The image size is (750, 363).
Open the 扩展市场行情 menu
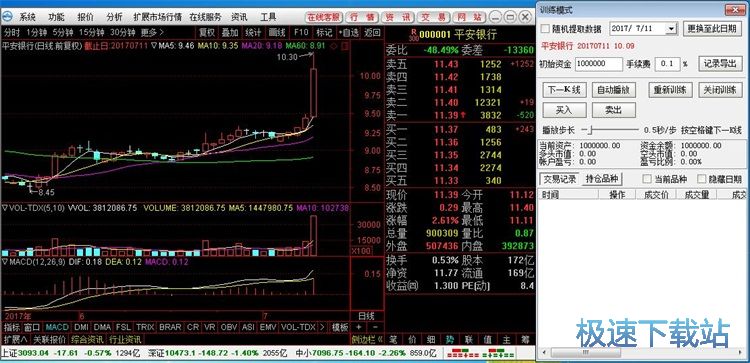click(x=157, y=17)
